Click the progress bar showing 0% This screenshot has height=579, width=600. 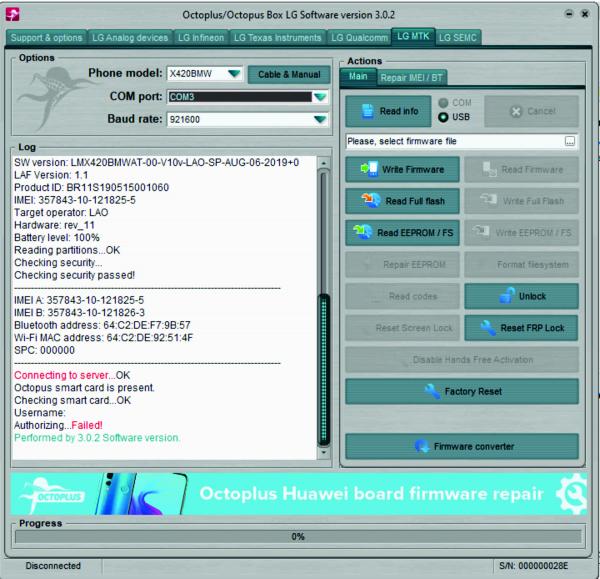pyautogui.click(x=298, y=537)
